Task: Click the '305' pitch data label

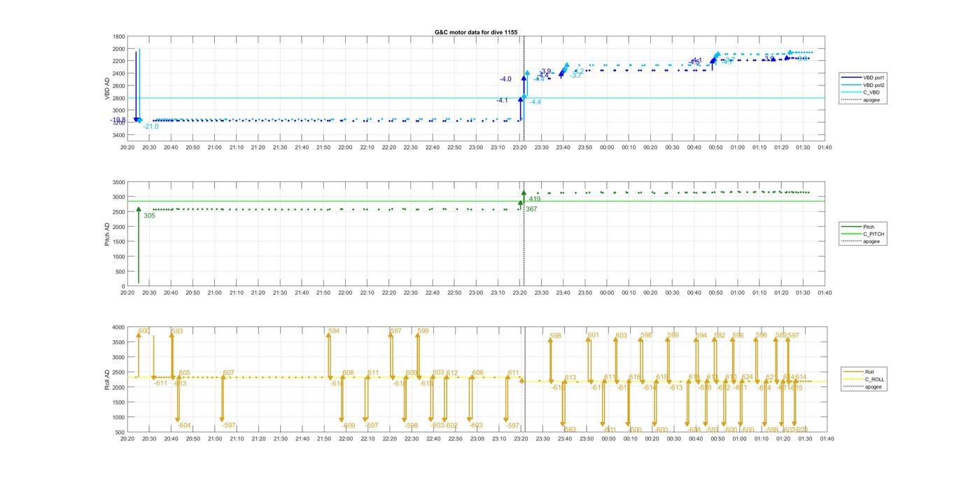Action: pyautogui.click(x=149, y=216)
